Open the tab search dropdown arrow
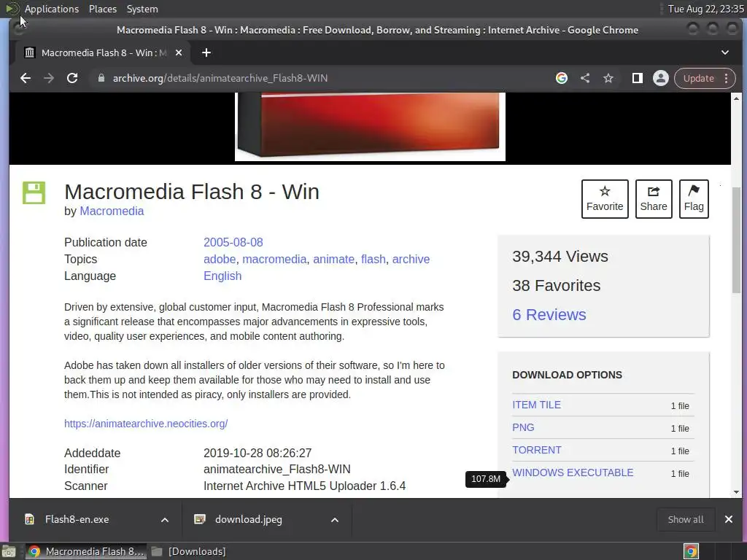Screen dimensions: 747x560 (x=724, y=52)
